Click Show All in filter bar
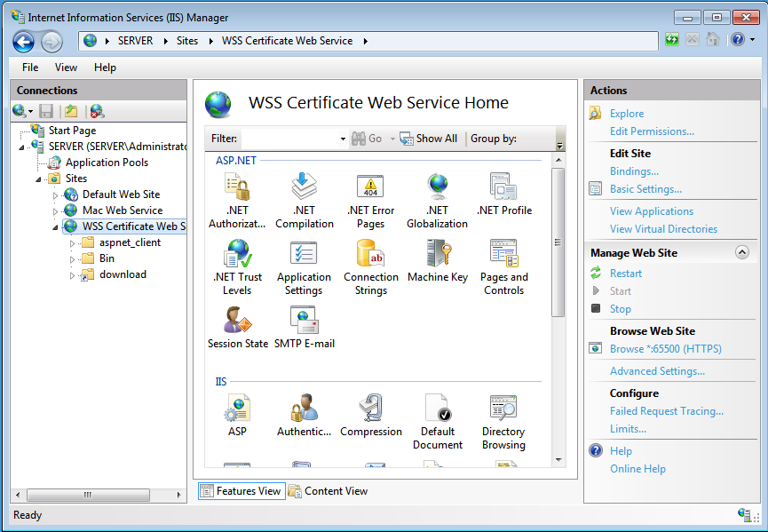768x532 pixels. pos(429,139)
